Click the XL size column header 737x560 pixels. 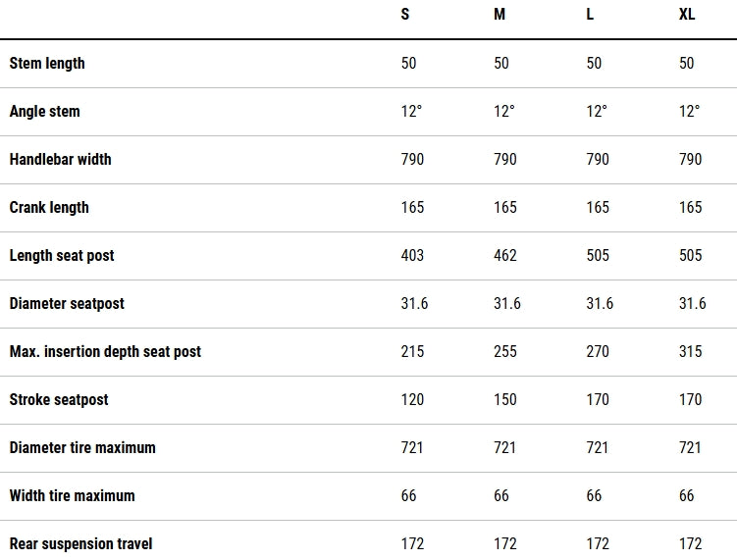coord(687,14)
